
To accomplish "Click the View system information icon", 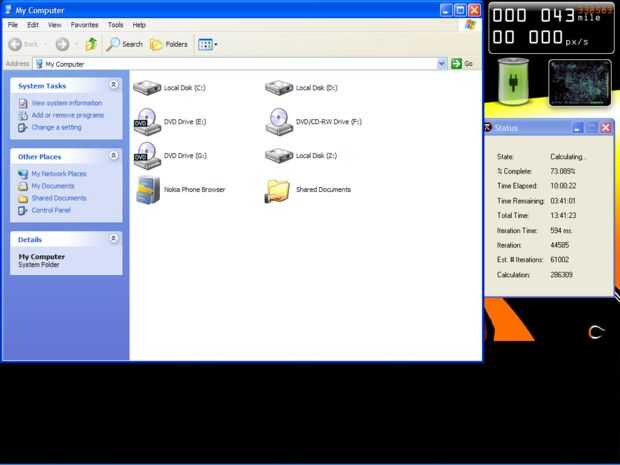I will [23, 103].
